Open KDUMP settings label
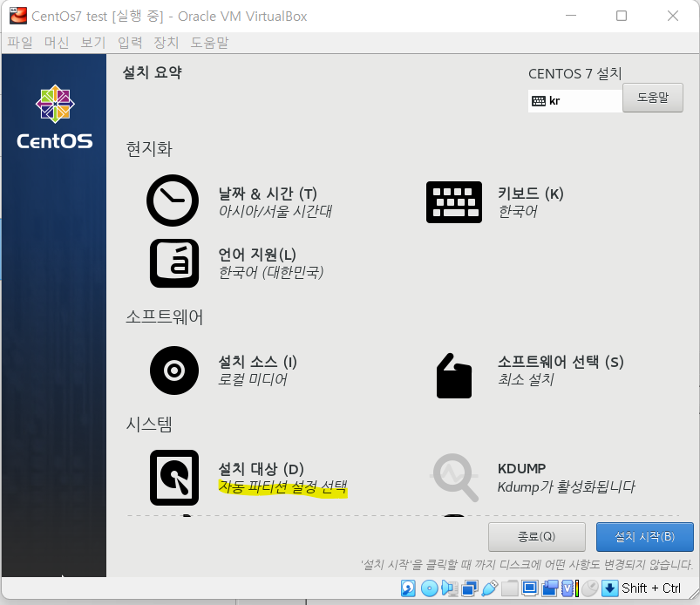 click(x=522, y=468)
